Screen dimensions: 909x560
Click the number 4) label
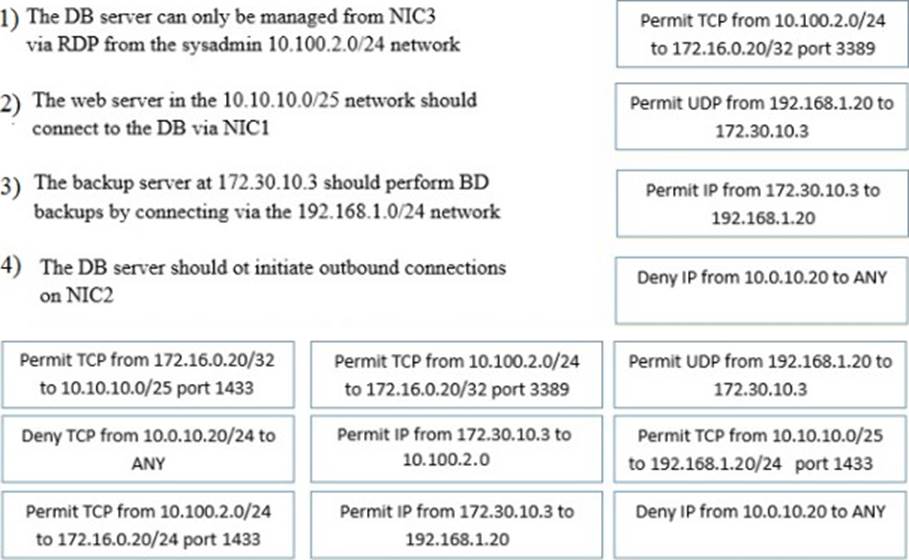tap(10, 266)
